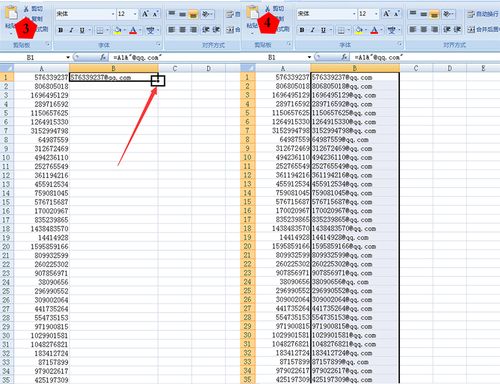Click the Merge and Center icon in right ribbon
Image resolution: width=500 pixels, height=384 pixels.
(470, 30)
